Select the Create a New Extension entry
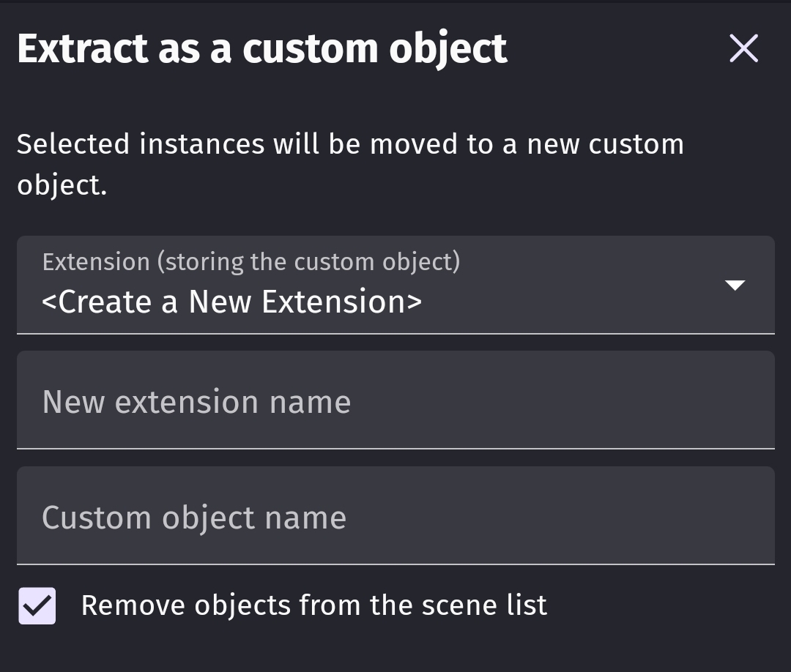791x672 pixels. coord(232,301)
